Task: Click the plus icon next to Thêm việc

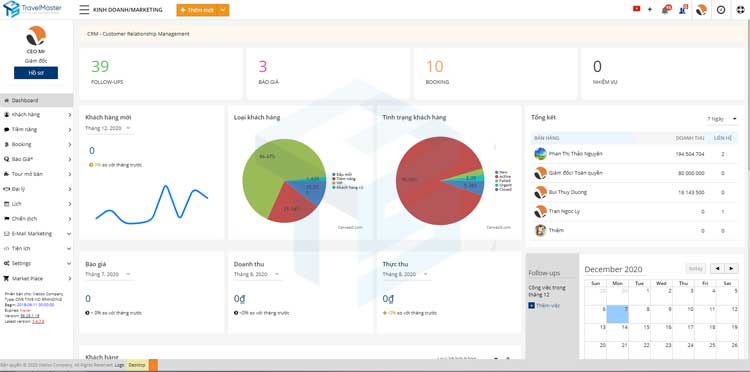Action: pyautogui.click(x=531, y=305)
